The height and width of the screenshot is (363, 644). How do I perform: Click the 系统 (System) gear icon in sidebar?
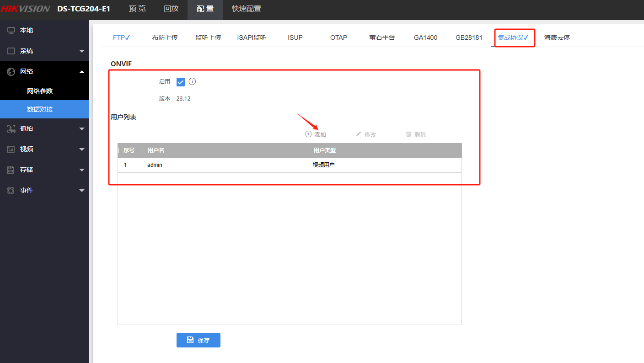point(10,51)
